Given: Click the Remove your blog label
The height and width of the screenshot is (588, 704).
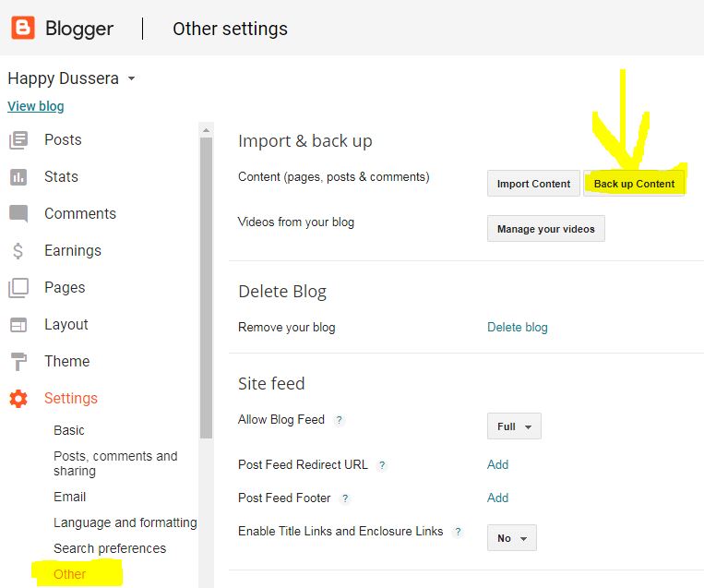Looking at the screenshot, I should click(286, 328).
